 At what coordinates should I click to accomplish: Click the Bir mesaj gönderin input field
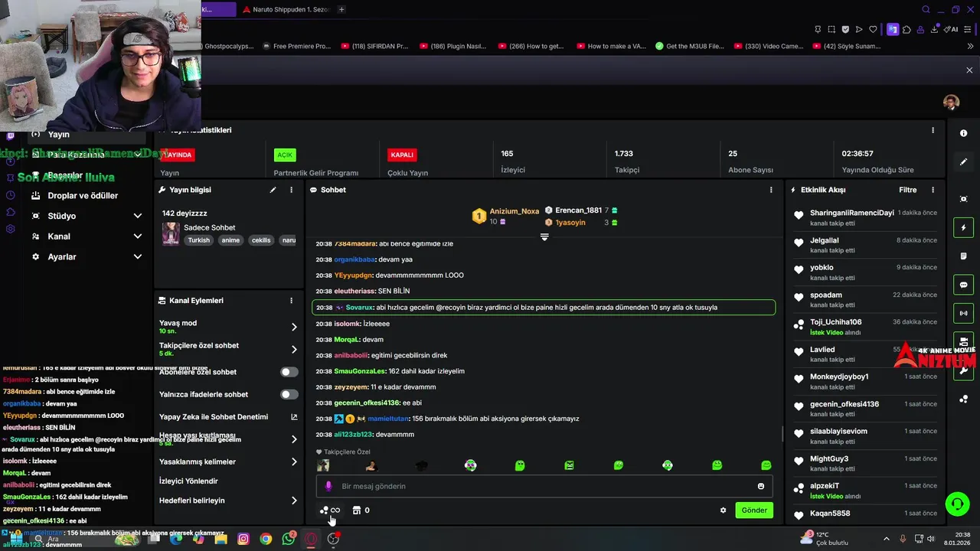pos(544,486)
